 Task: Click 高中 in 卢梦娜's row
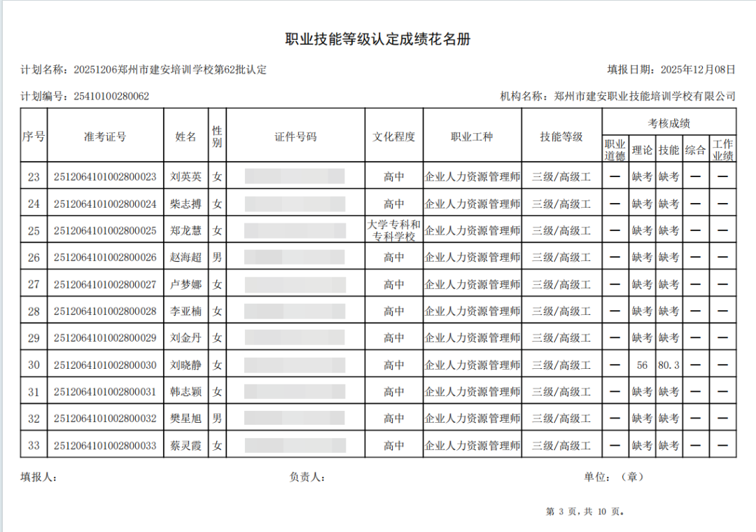394,285
